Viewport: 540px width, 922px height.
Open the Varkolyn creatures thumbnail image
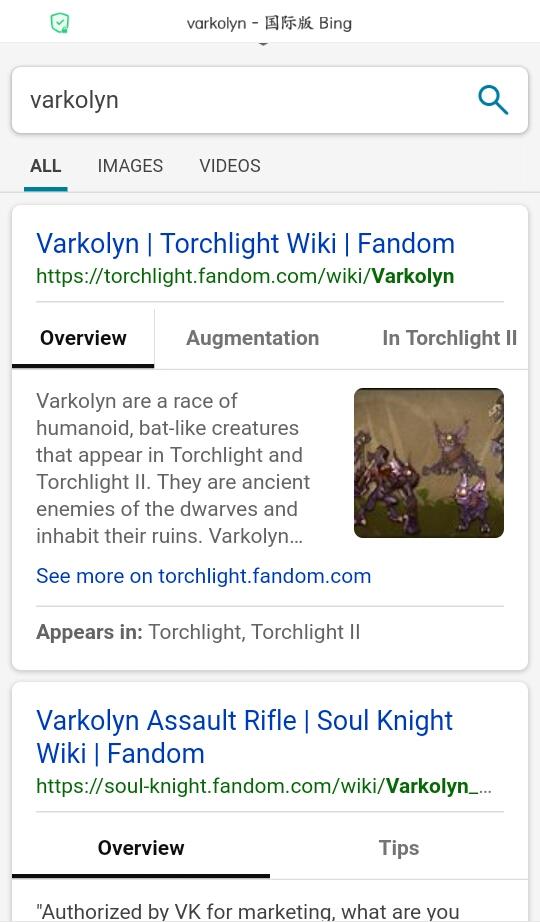pos(429,463)
